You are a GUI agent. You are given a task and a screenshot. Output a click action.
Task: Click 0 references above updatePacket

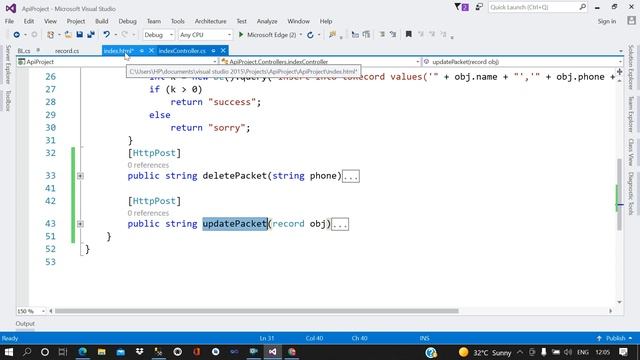[x=148, y=213]
